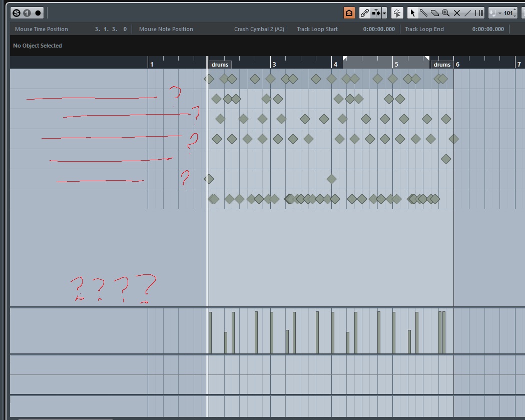Select the Time Warp tool
Image resolution: width=525 pixels, height=420 pixels.
(x=479, y=13)
